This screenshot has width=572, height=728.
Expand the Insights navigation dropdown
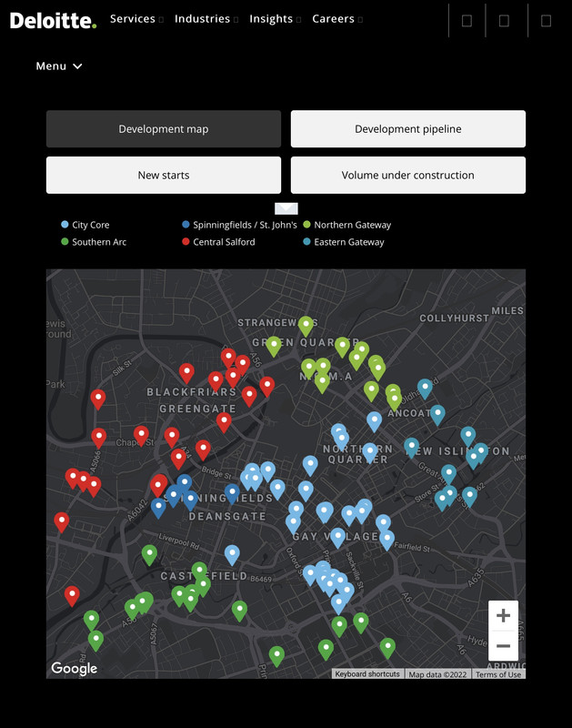276,19
